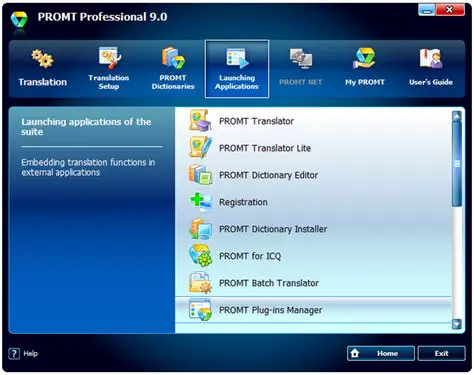The image size is (474, 375).
Task: Click the scrollbar down arrow
Action: point(457,324)
